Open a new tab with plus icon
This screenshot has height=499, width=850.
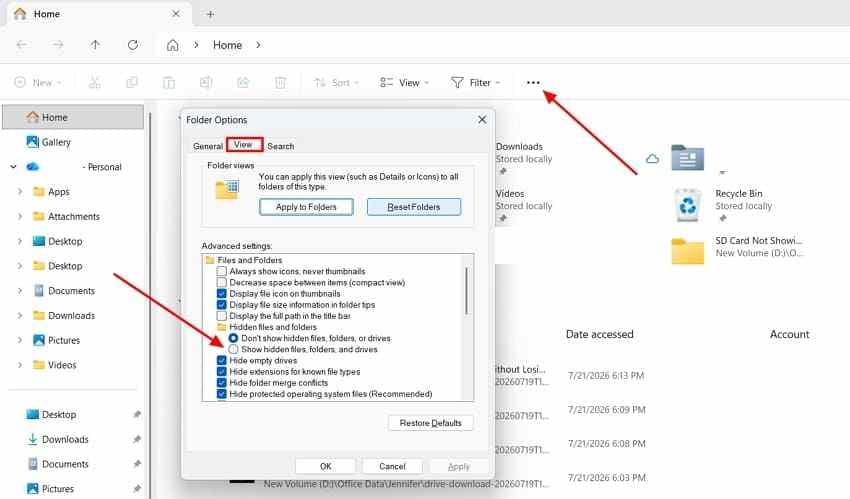coord(210,14)
